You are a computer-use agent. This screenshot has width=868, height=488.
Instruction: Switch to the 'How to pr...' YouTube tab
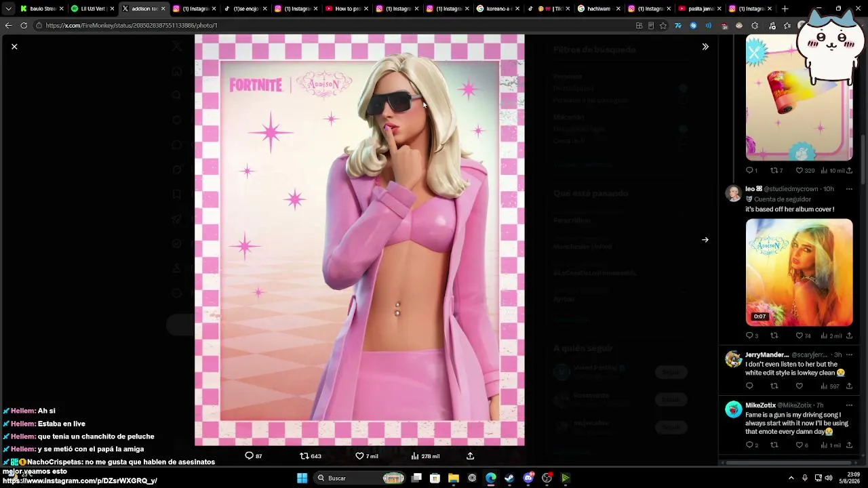coord(347,9)
